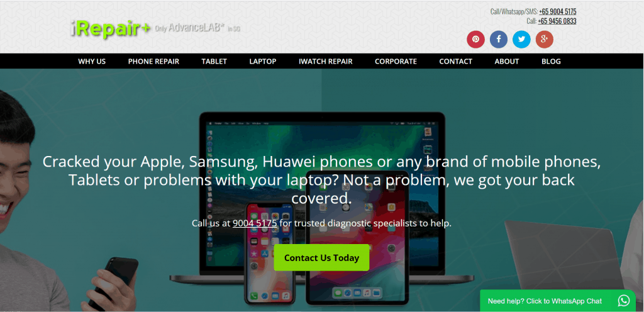Screen dimensions: 644x312
Task: Open the CONTACT navigation item
Action: pos(456,62)
